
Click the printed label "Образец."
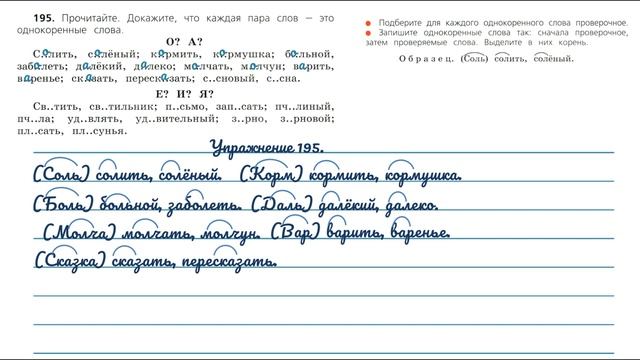click(x=426, y=59)
